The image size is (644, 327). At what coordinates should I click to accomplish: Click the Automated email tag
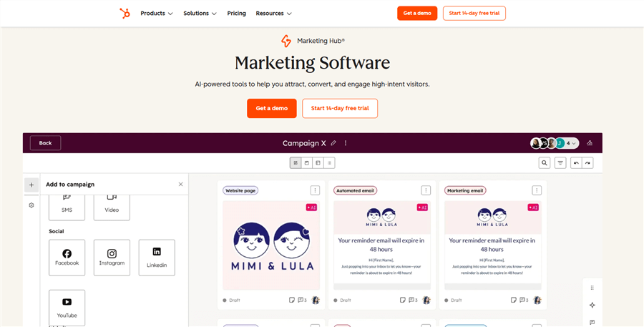355,190
